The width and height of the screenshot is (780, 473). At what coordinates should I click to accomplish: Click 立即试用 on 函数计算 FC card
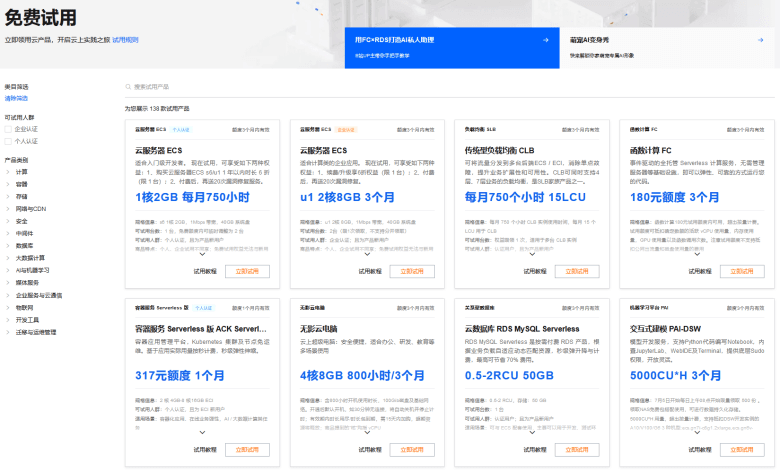tap(742, 272)
